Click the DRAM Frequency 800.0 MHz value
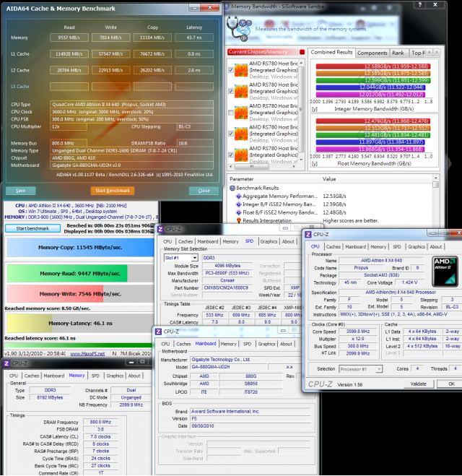 (100, 422)
